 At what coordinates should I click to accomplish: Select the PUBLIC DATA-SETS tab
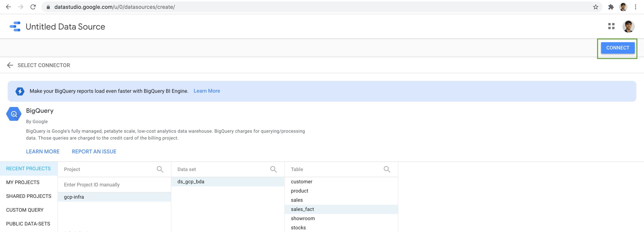pos(29,224)
